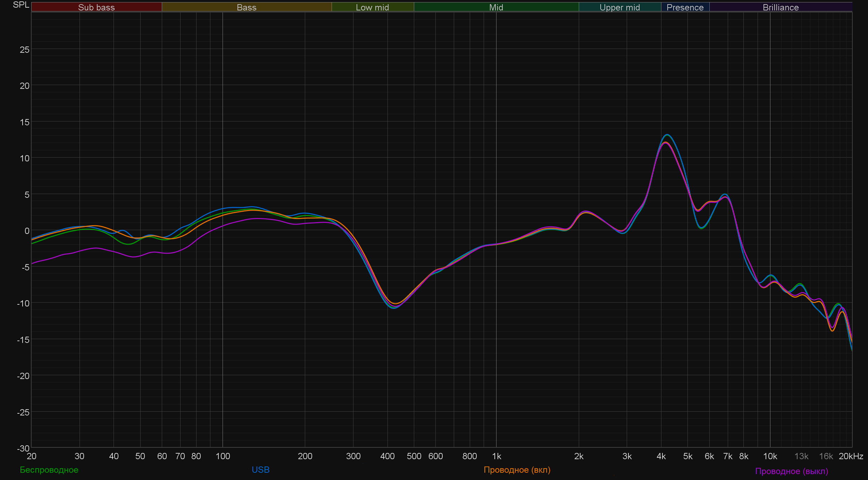Click the Upper mid band header
868x480 pixels.
619,7
